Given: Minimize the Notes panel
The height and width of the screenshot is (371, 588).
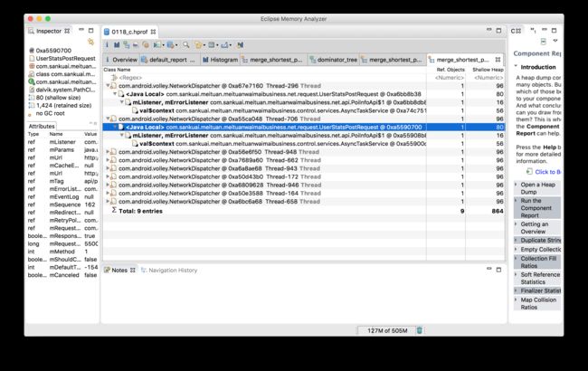Looking at the screenshot, I should pyautogui.click(x=488, y=269).
